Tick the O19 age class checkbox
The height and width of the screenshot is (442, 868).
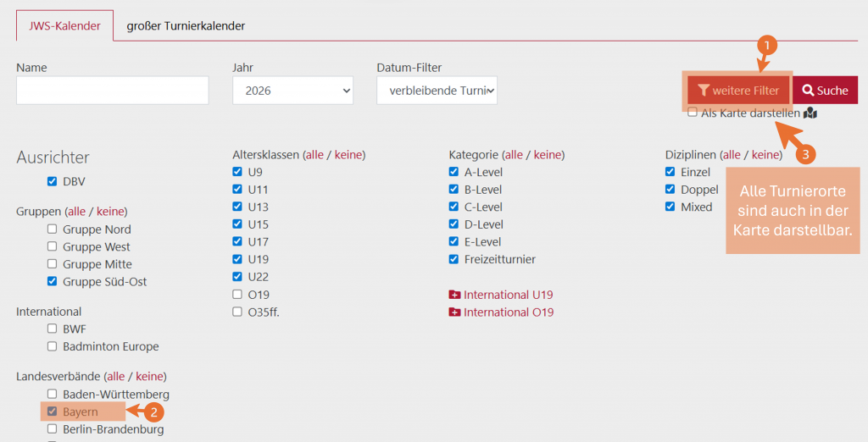(237, 295)
